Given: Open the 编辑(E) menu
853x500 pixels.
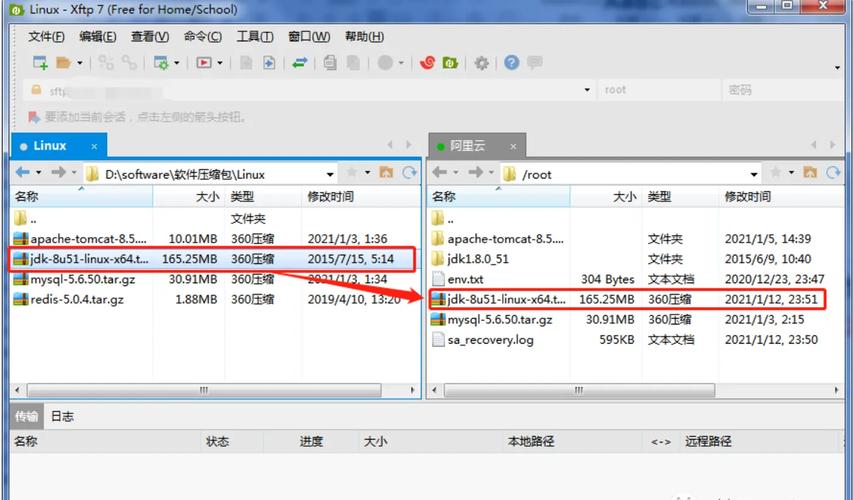Looking at the screenshot, I should [x=98, y=36].
